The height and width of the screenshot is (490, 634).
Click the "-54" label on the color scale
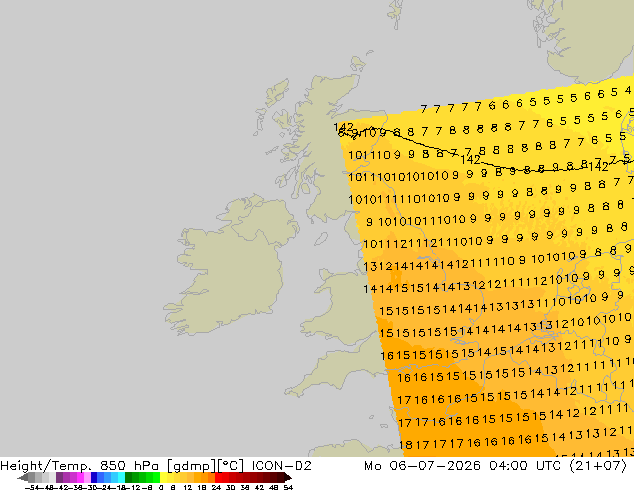click(32, 487)
